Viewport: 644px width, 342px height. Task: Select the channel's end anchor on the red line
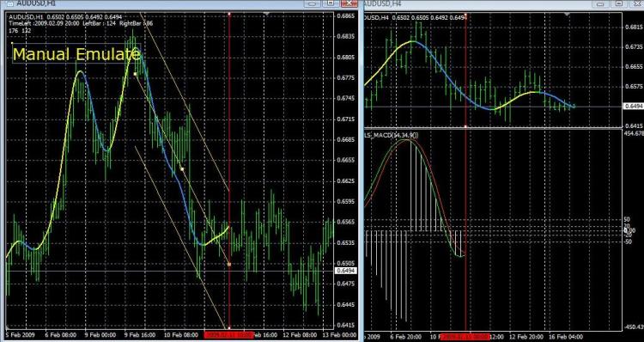coord(229,265)
